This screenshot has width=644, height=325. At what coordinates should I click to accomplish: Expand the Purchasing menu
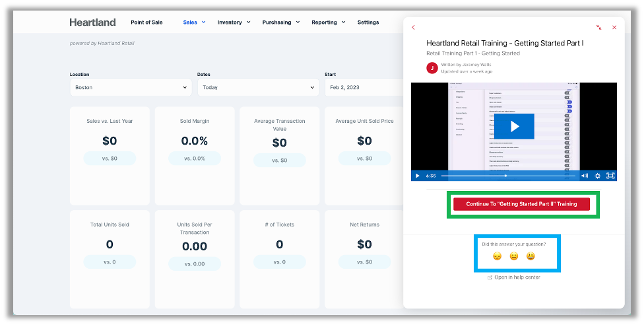click(280, 22)
